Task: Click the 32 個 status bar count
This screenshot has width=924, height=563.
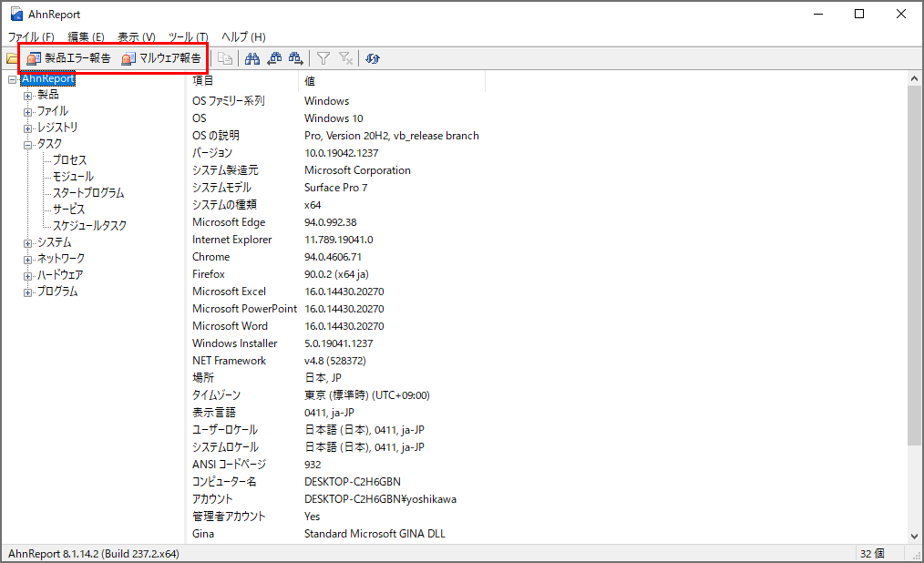Action: pyautogui.click(x=872, y=554)
